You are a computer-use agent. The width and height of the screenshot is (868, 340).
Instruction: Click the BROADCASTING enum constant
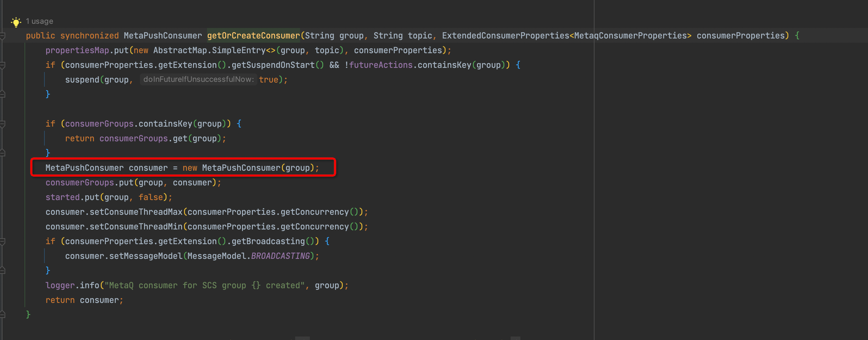click(x=280, y=256)
